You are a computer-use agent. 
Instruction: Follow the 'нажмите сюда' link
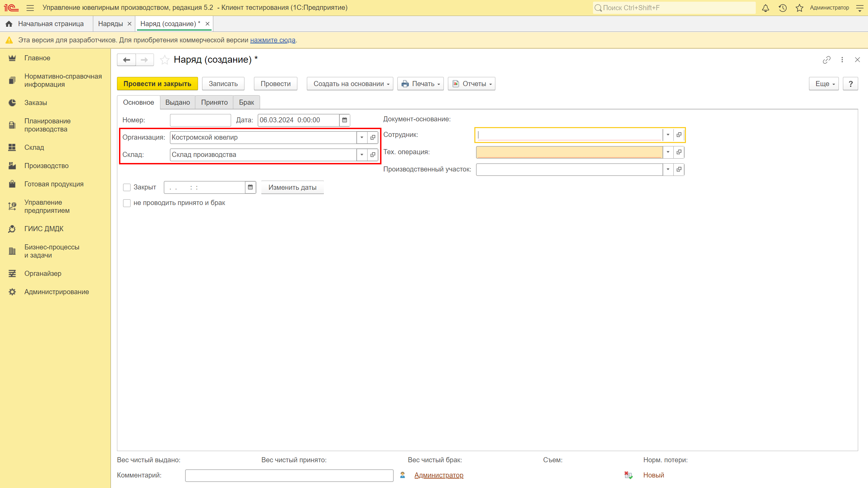coord(273,40)
